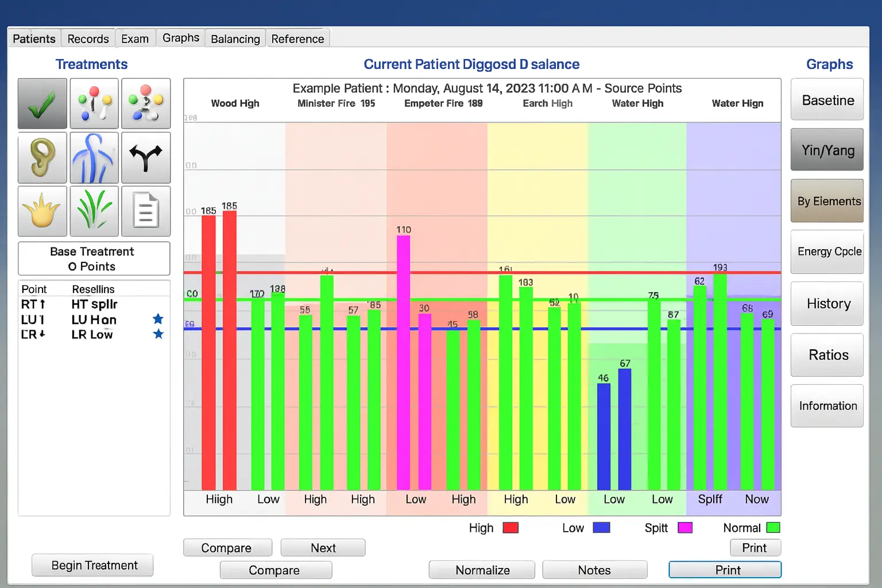Open the Patients tab
Image resolution: width=882 pixels, height=588 pixels.
[34, 38]
